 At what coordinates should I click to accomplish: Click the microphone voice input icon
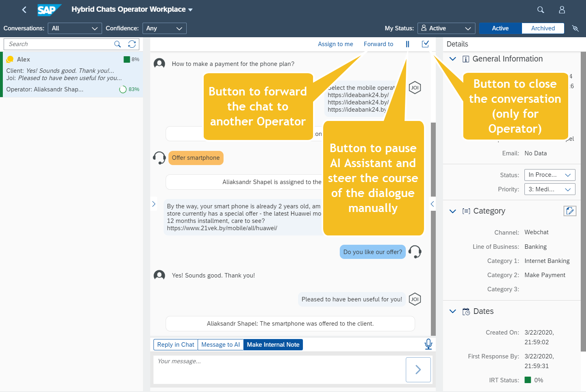(428, 344)
